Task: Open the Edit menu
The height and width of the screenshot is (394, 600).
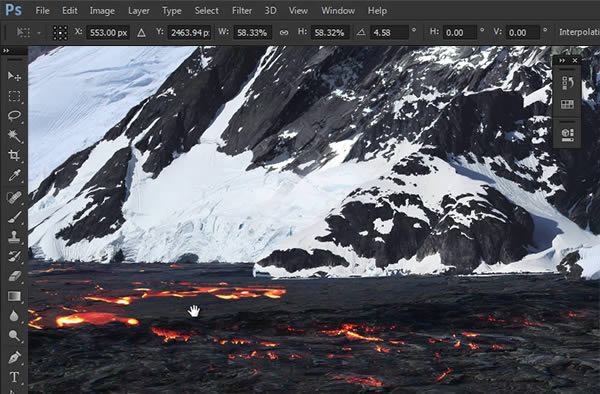Action: point(70,11)
